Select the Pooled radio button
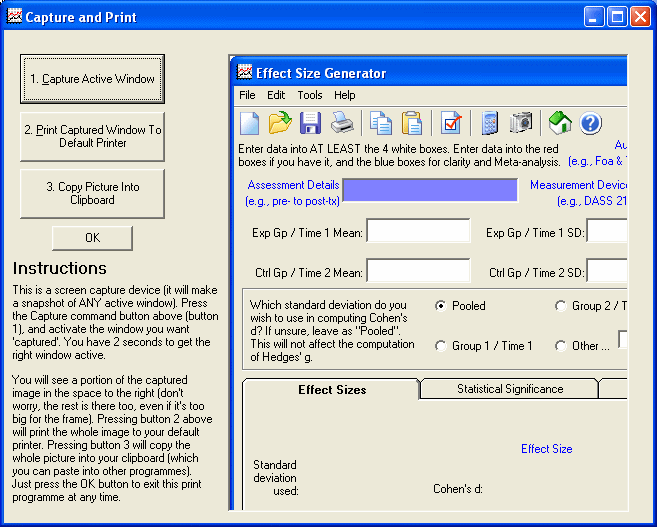Screen dimensions: 657x527 pyautogui.click(x=441, y=306)
